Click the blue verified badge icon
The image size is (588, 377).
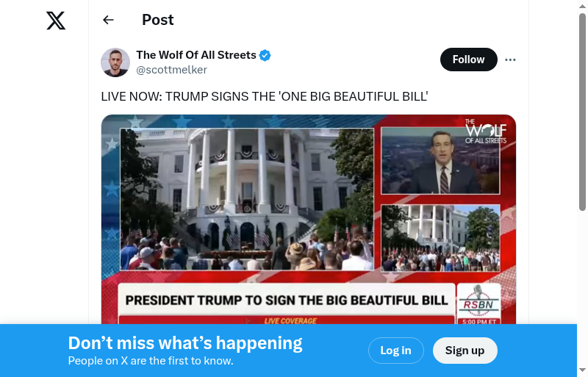pyautogui.click(x=265, y=55)
